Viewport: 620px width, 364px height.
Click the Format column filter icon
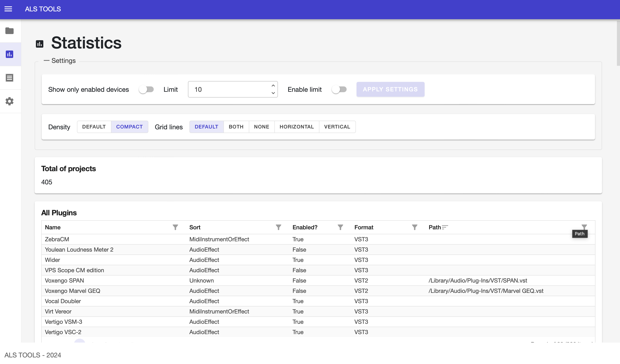(415, 227)
